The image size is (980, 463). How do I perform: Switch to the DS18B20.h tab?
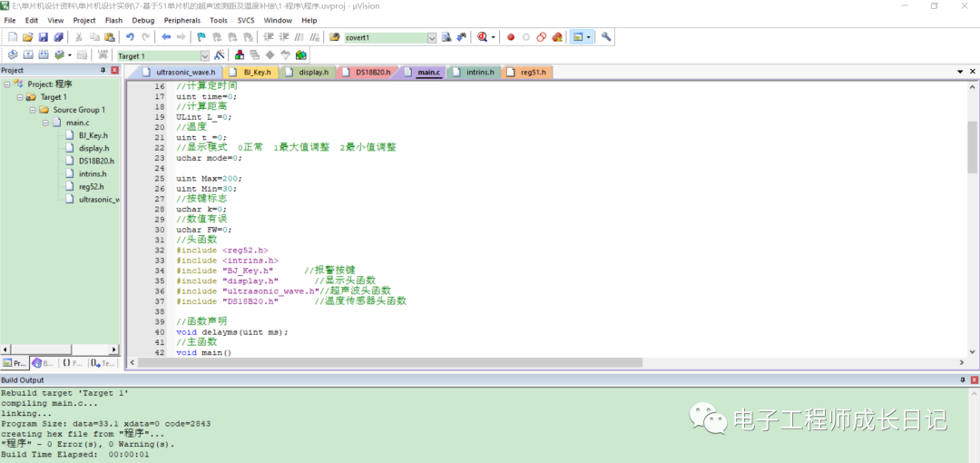(368, 73)
